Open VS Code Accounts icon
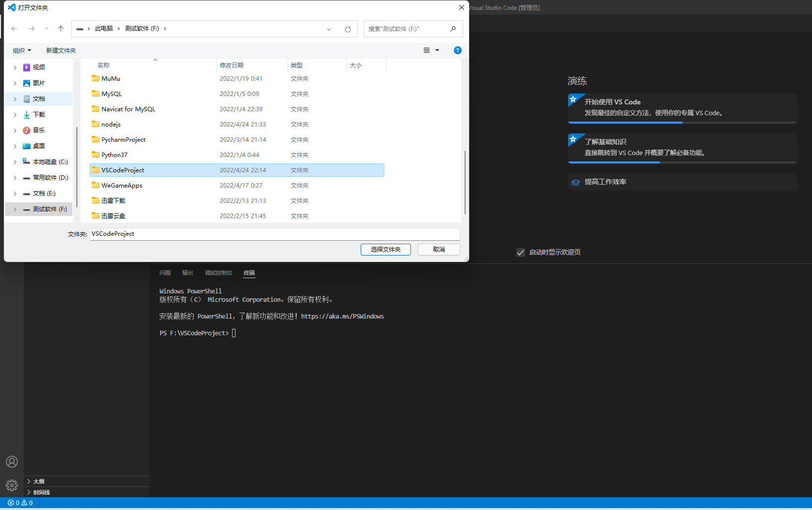Screen dimensions: 812x510 point(12,462)
